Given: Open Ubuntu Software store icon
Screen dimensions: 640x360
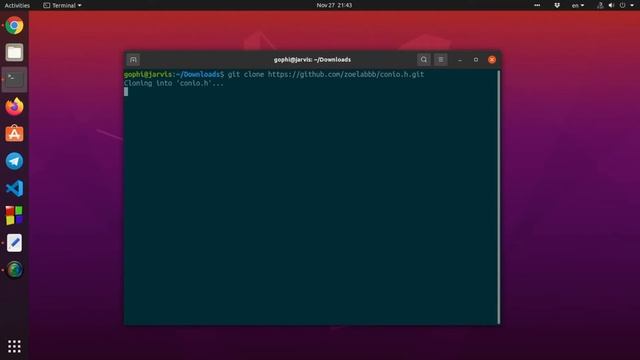Looking at the screenshot, I should [x=14, y=134].
